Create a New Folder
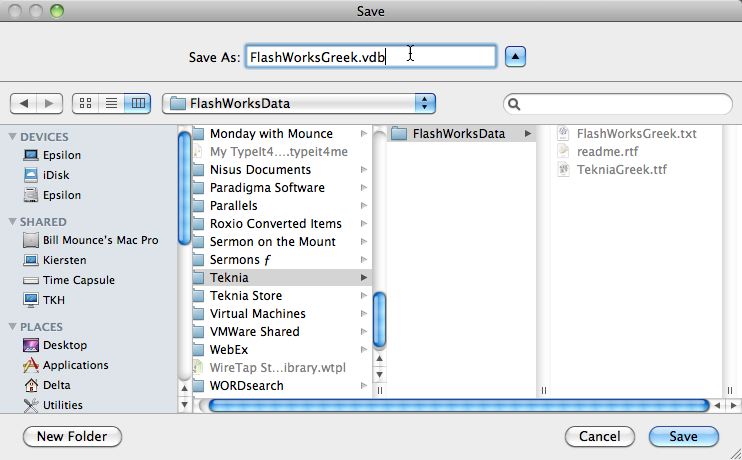This screenshot has height=460, width=742. click(72, 436)
